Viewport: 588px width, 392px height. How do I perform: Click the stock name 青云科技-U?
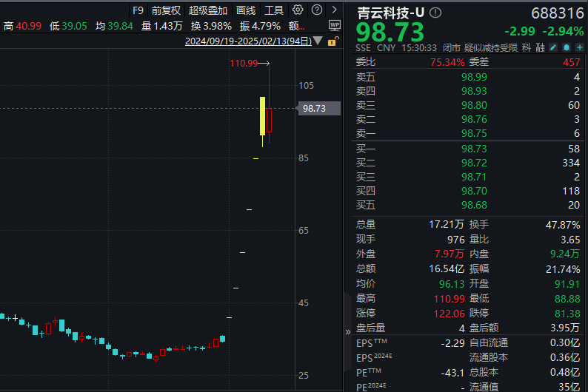click(x=390, y=13)
